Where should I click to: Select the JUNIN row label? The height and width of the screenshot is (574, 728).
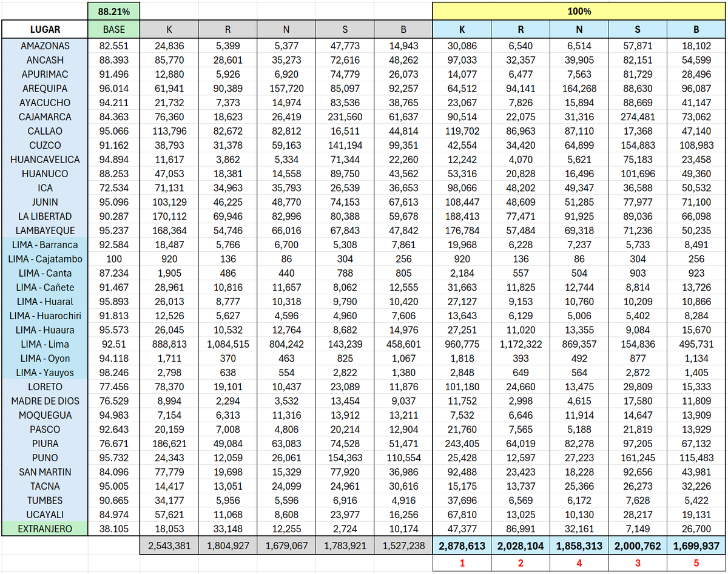(x=45, y=202)
